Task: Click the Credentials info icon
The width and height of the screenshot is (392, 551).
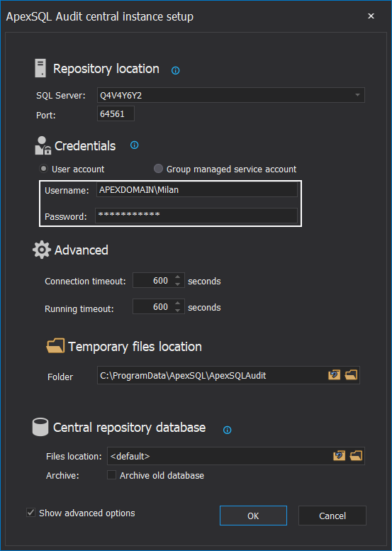Action: pyautogui.click(x=134, y=145)
